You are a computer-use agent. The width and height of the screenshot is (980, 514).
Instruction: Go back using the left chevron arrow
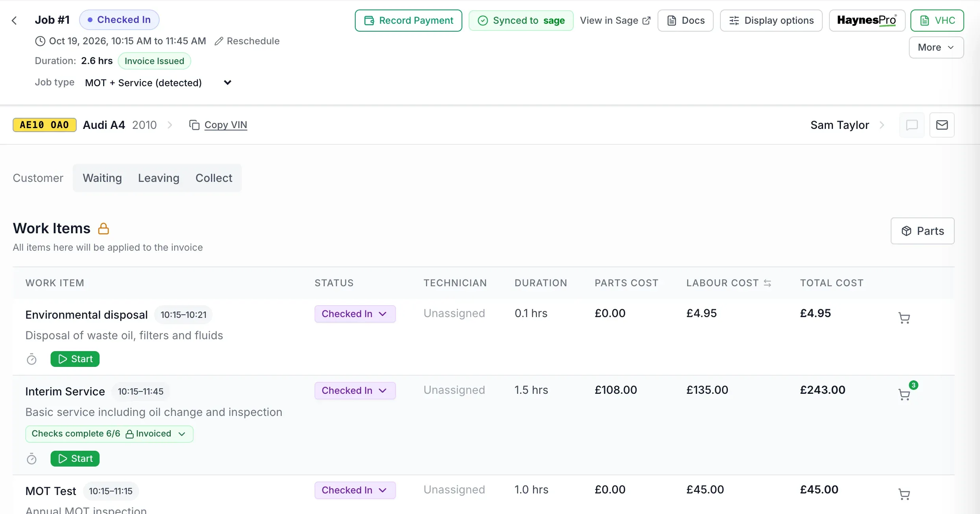coord(15,21)
